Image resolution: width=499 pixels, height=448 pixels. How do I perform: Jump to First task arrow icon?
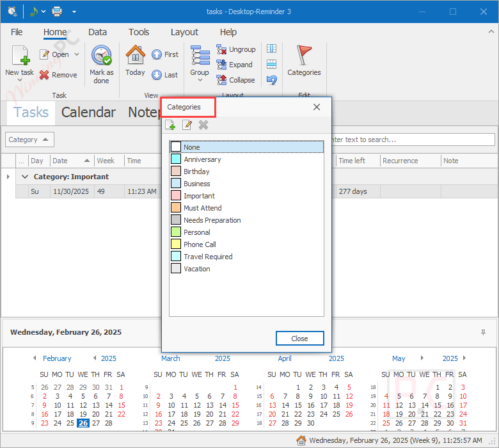coord(157,54)
